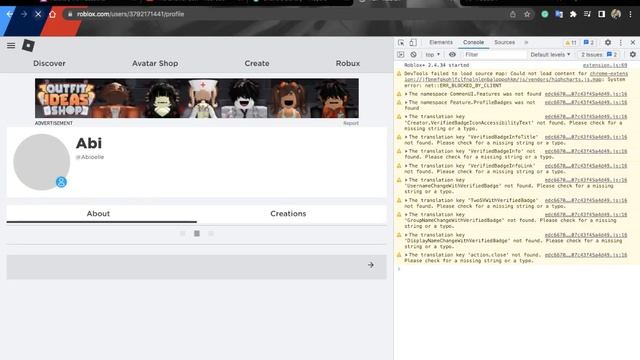The width and height of the screenshot is (640, 360).
Task: Expand the UsernameChangeWithVerifiedBadge warning
Action: [406, 180]
